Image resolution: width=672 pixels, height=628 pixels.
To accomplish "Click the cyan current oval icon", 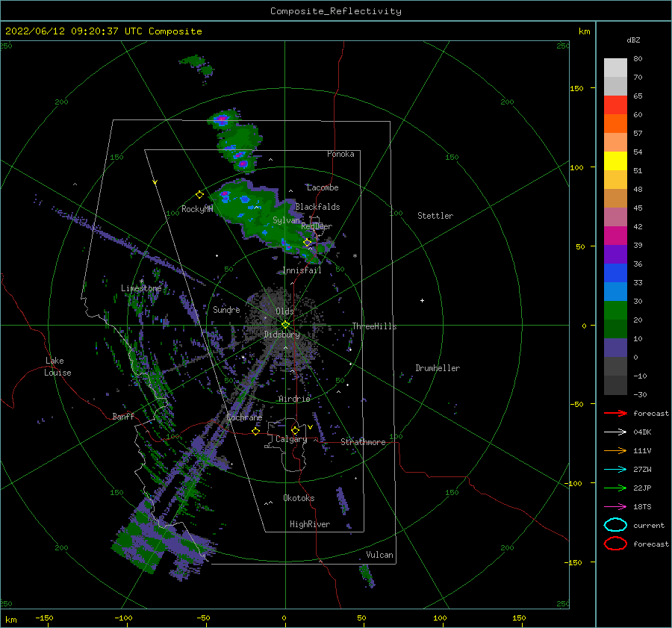I will (615, 525).
